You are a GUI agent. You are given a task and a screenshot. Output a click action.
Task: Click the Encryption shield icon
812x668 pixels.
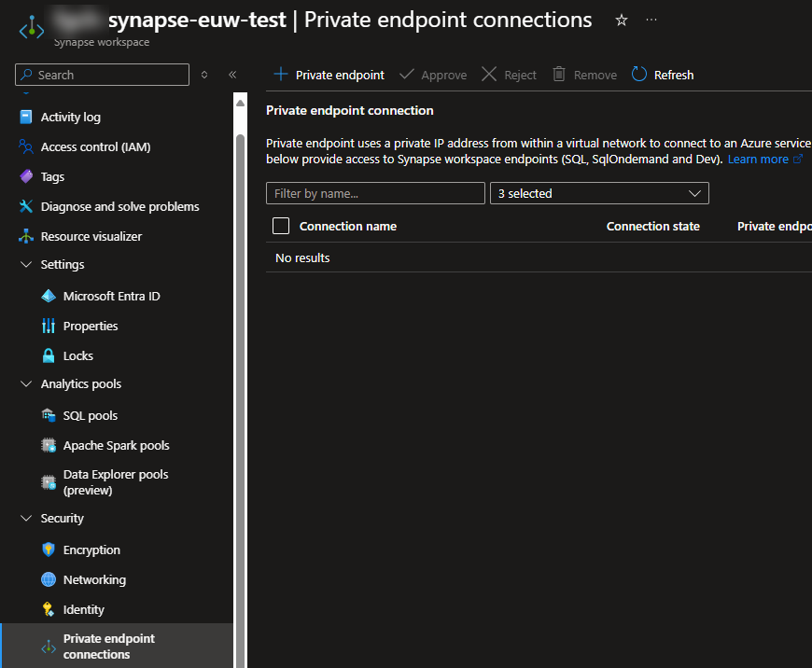tap(49, 550)
